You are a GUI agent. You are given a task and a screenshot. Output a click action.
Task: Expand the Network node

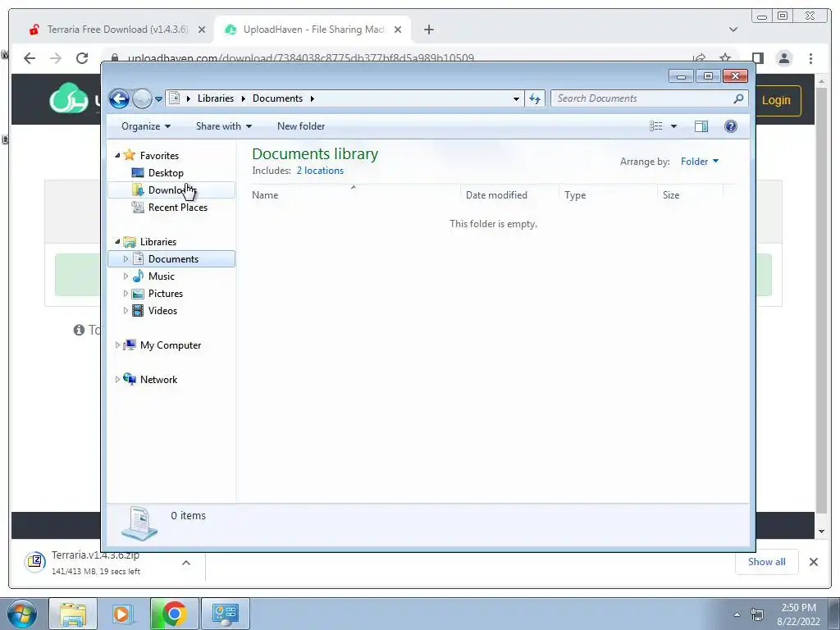tap(117, 380)
